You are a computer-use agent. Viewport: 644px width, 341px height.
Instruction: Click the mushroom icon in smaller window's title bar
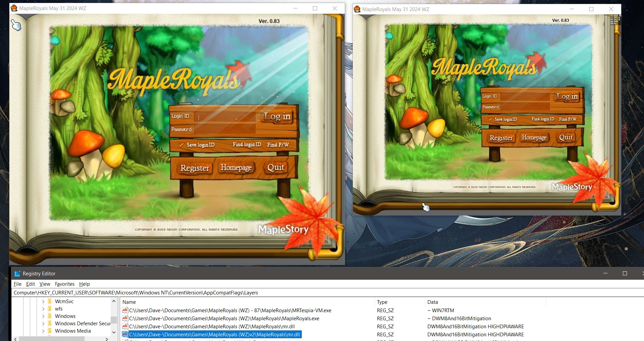(x=357, y=9)
